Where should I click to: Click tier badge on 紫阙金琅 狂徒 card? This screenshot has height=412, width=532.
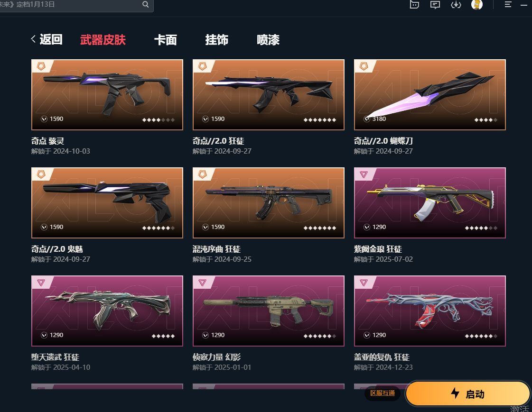pos(364,174)
